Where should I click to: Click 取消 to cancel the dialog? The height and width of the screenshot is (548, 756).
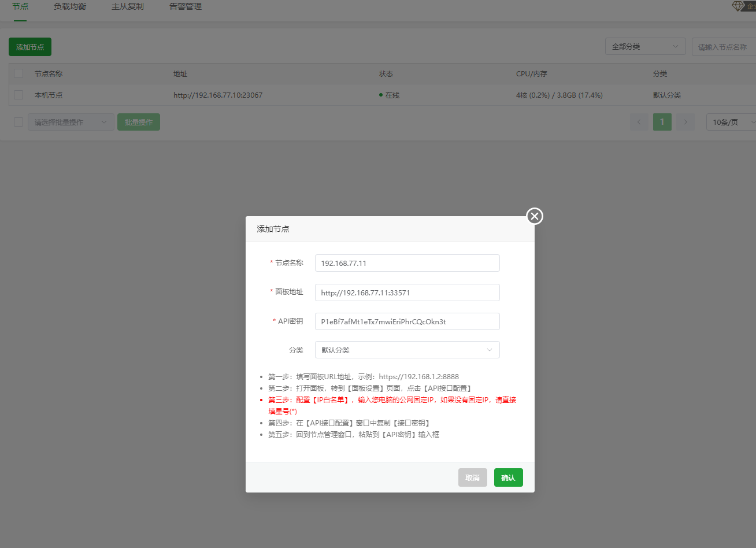click(472, 477)
